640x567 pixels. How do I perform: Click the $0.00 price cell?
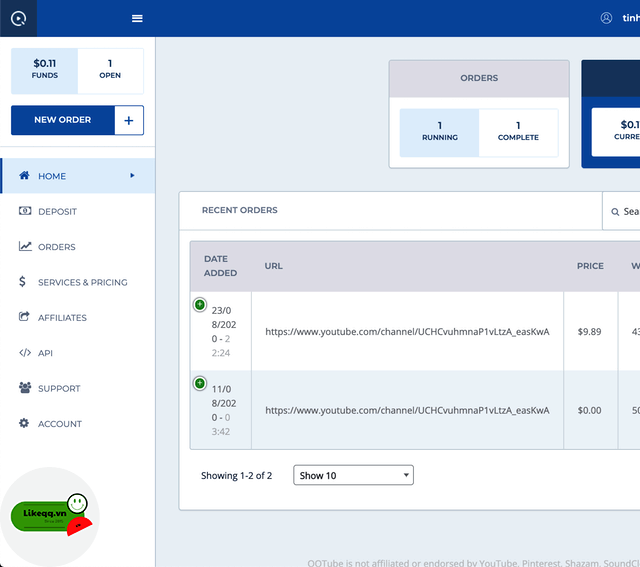tap(589, 410)
